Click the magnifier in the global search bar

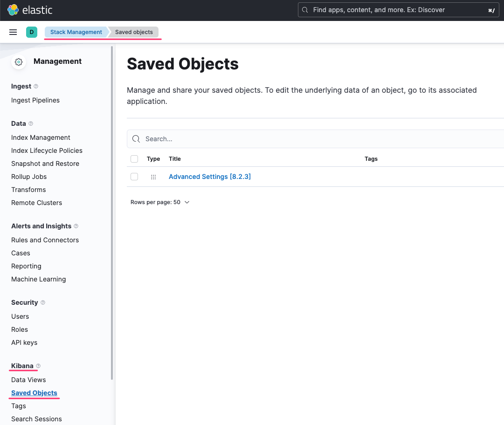click(x=306, y=9)
